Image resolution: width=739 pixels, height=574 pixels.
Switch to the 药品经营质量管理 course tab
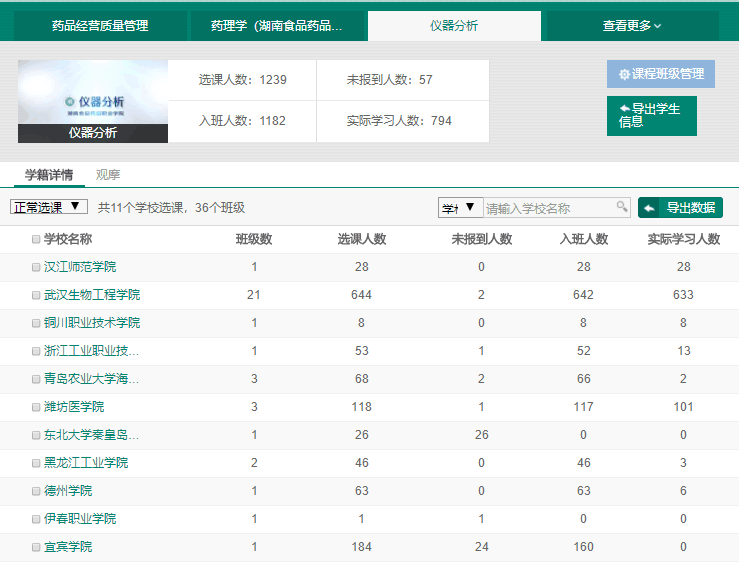(100, 26)
